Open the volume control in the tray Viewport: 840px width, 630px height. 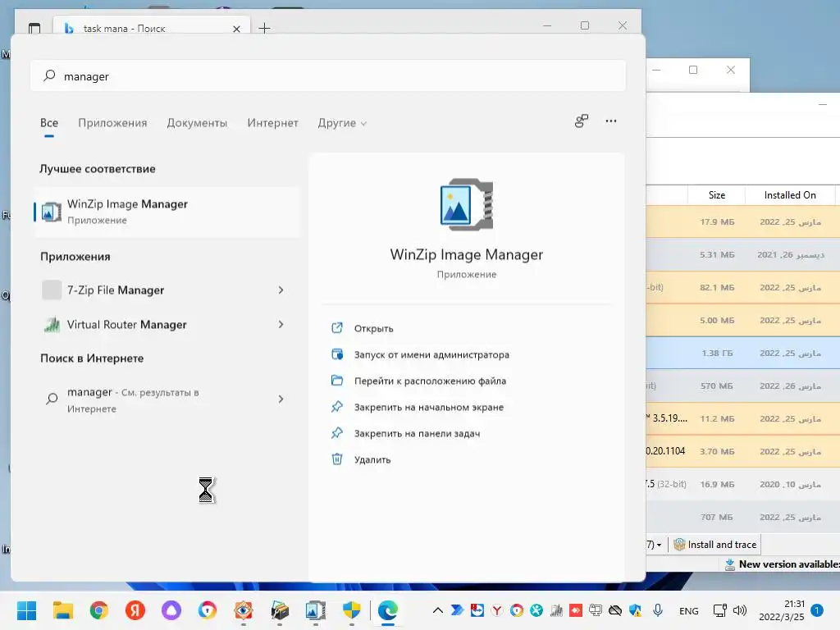740,610
